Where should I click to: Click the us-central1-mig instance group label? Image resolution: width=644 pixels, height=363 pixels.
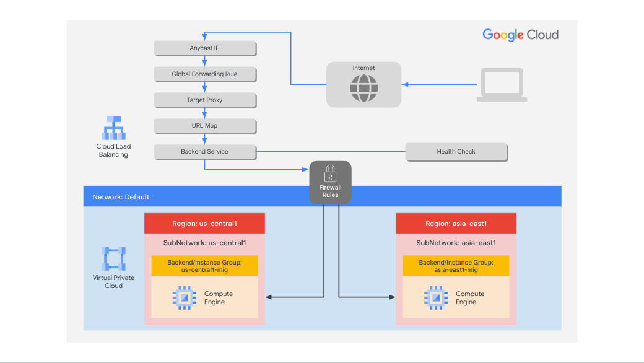(x=204, y=266)
